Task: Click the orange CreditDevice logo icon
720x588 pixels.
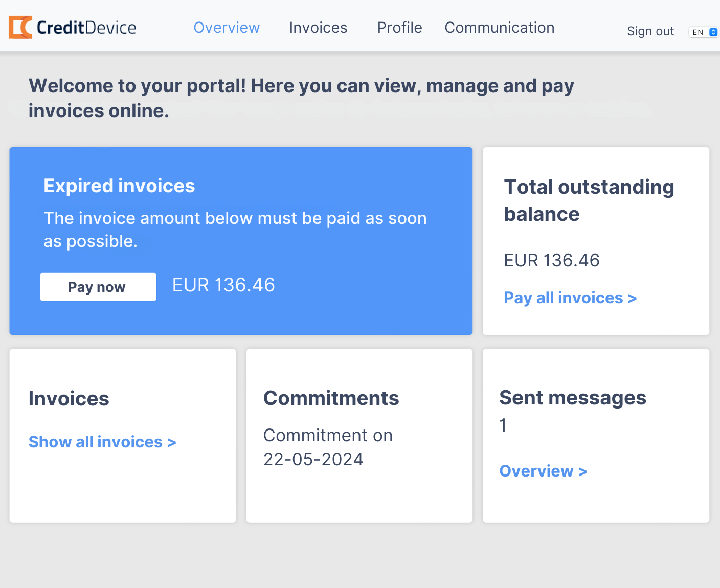Action: (20, 28)
